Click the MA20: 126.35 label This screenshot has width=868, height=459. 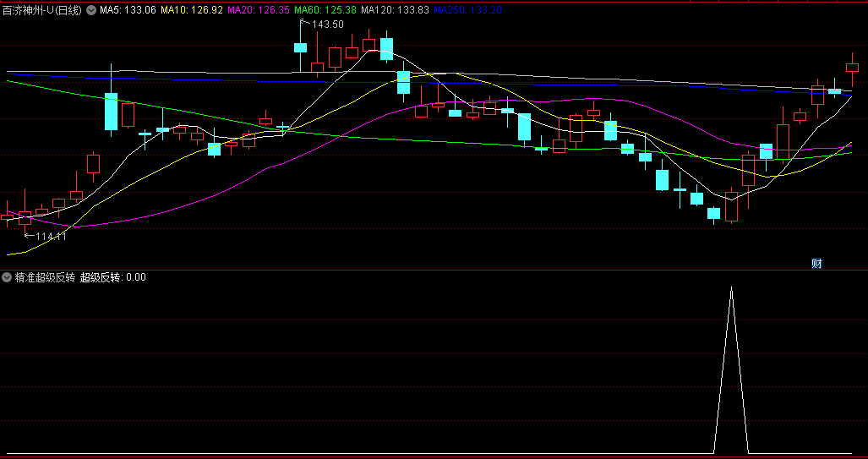(x=259, y=10)
